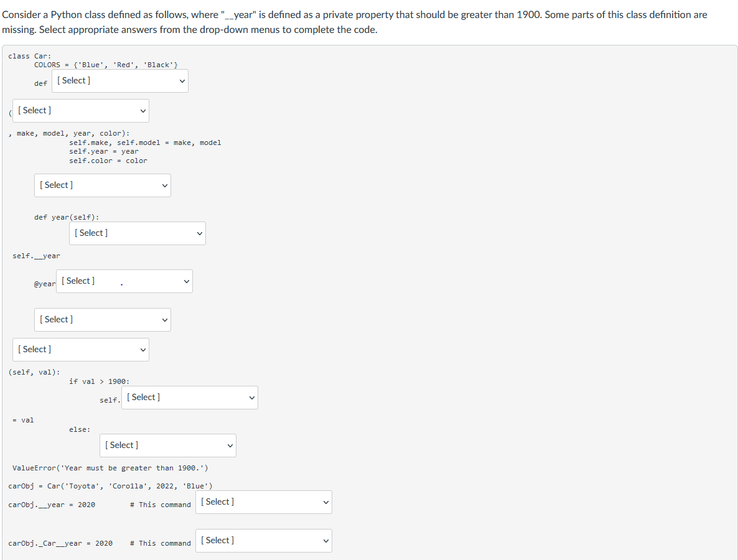The image size is (738, 560).
Task: Open the dropdown preceding ', make, model, year, color'
Action: [x=81, y=111]
